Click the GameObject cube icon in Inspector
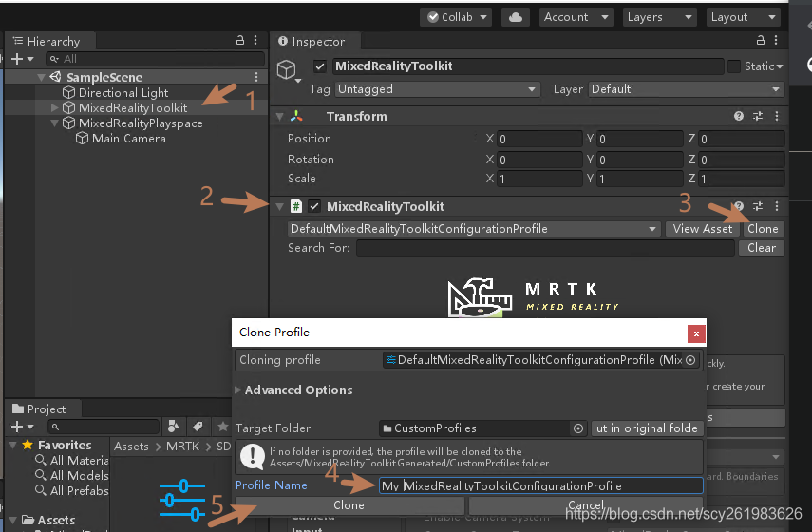The height and width of the screenshot is (532, 812). tap(287, 69)
